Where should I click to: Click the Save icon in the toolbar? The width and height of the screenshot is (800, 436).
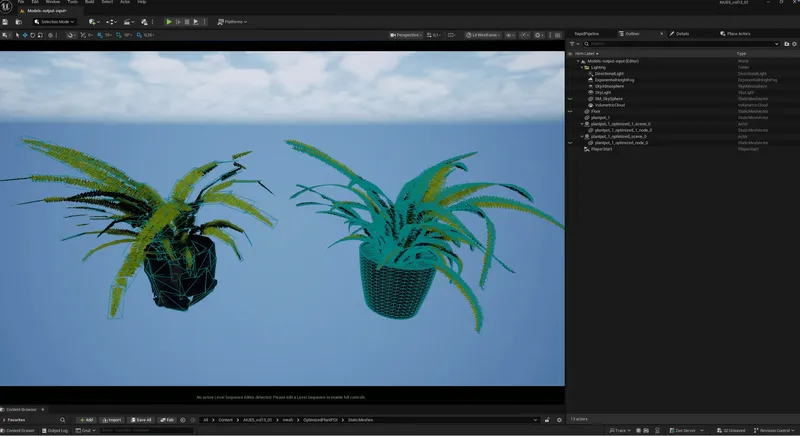pyautogui.click(x=7, y=21)
